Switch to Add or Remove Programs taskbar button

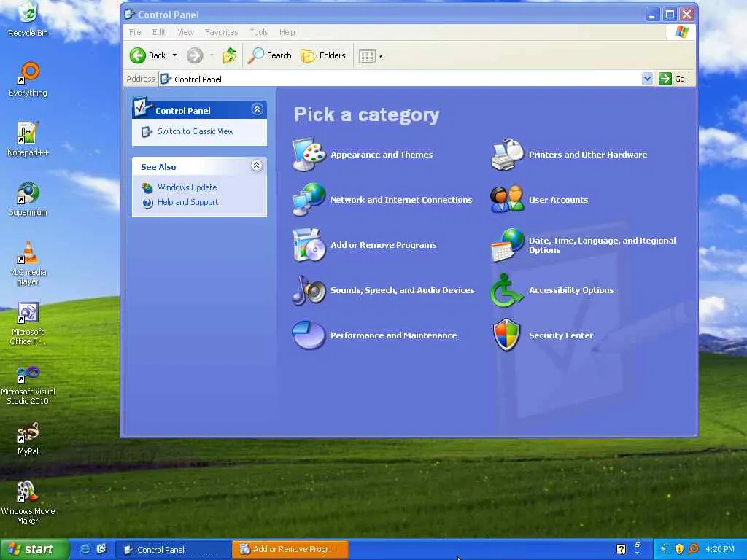(x=290, y=549)
